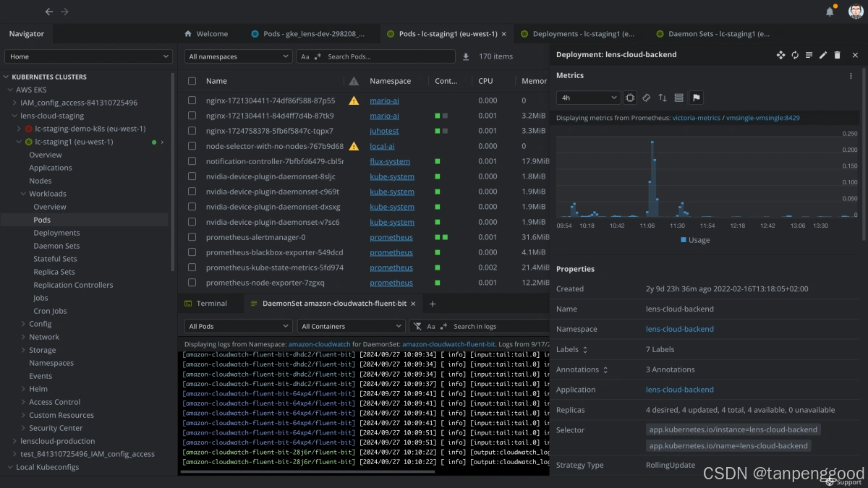868x488 pixels.
Task: Open the 4h time range dropdown
Action: coord(588,98)
